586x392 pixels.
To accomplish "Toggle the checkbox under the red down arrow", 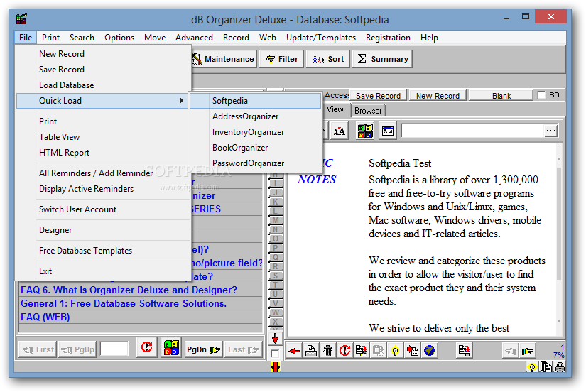I will pyautogui.click(x=275, y=354).
